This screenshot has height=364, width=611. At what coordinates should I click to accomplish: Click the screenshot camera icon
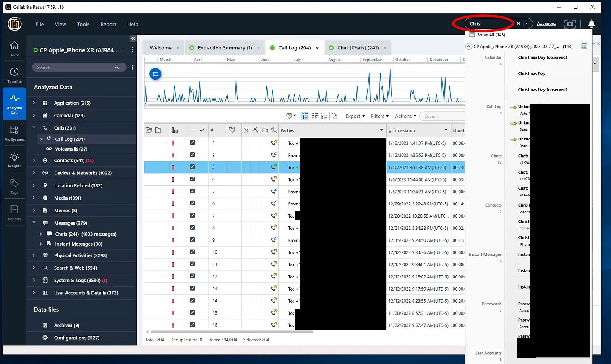pyautogui.click(x=570, y=24)
